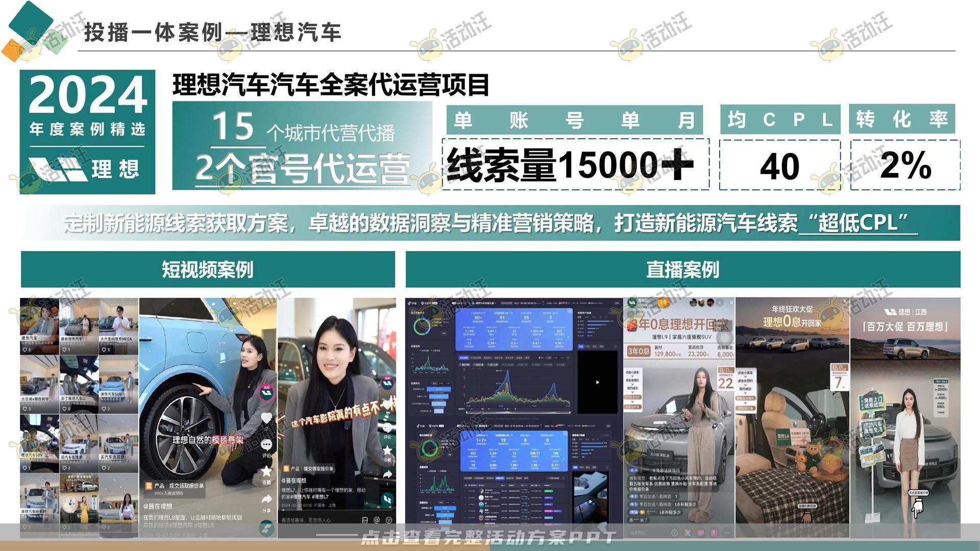Tap the @ mention icon next to the comment field
This screenshot has width=980, height=551.
point(377,520)
